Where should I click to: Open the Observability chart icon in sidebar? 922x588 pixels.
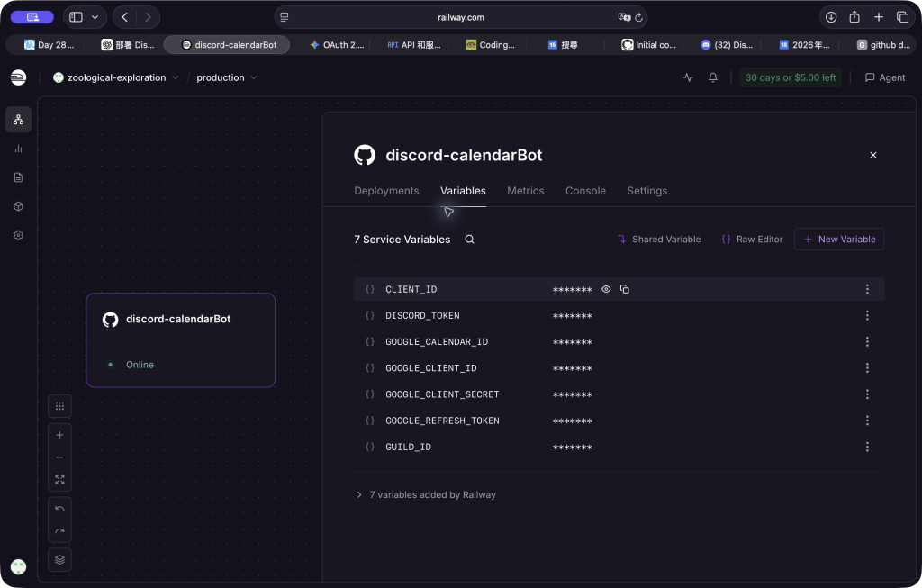pyautogui.click(x=18, y=149)
